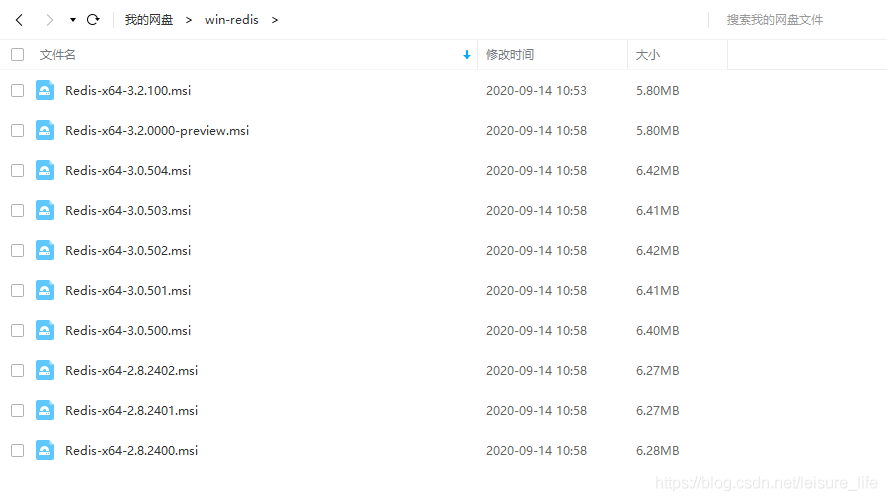The height and width of the screenshot is (501, 887).
Task: Check the box for Redis-x64-3.0.500.msi
Action: 18,330
